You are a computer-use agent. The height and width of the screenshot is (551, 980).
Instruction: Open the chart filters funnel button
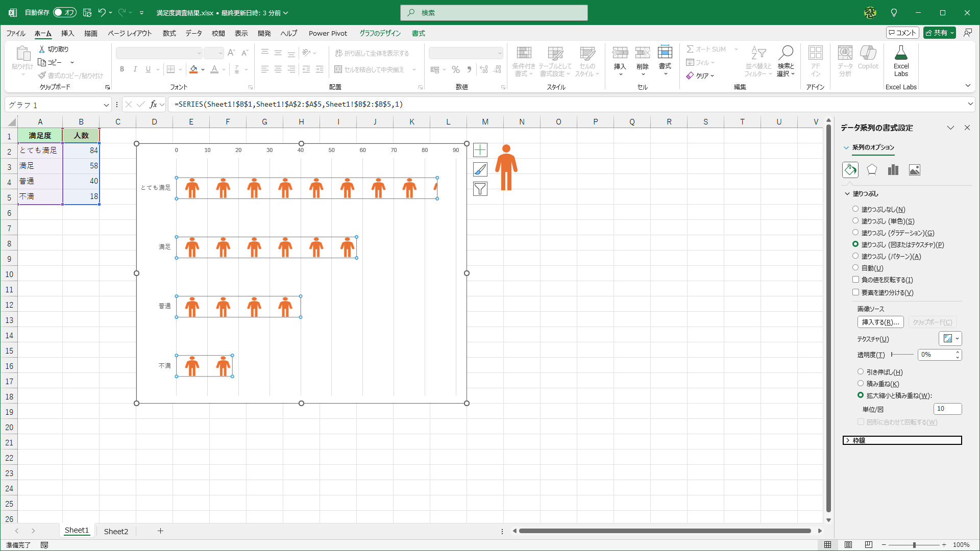point(480,189)
